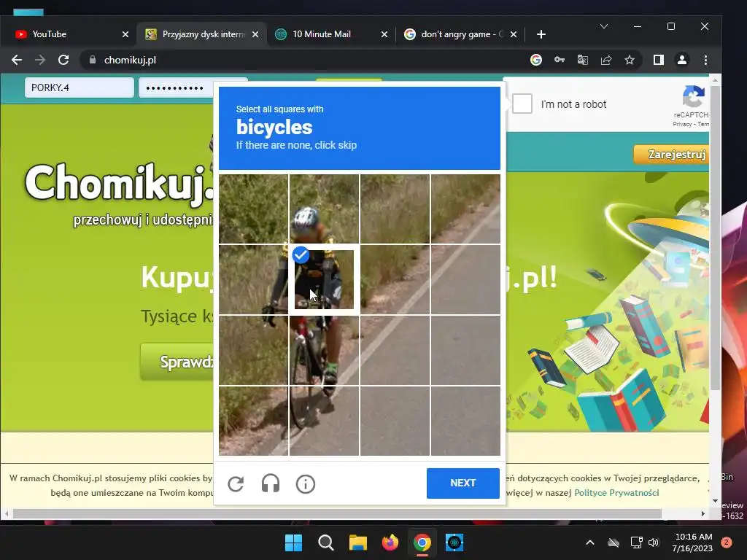Go back to previous page
This screenshot has width=747, height=560.
pos(17,60)
